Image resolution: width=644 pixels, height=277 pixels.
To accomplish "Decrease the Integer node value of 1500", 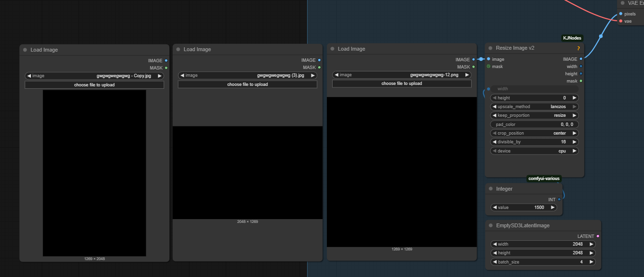I will click(494, 208).
